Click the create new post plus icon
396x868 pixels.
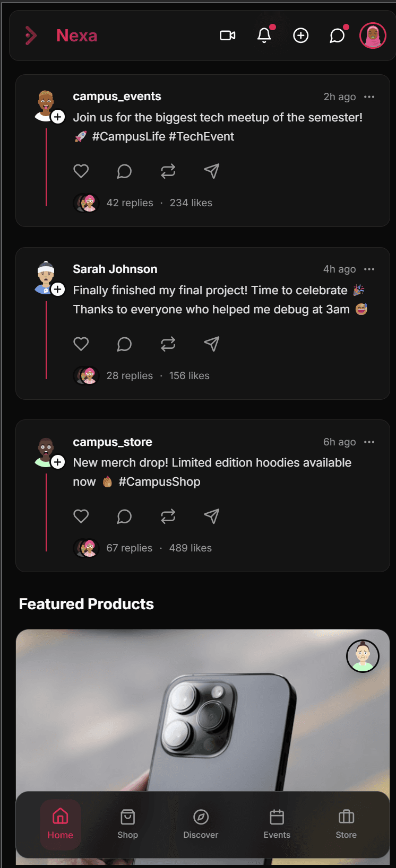click(301, 36)
